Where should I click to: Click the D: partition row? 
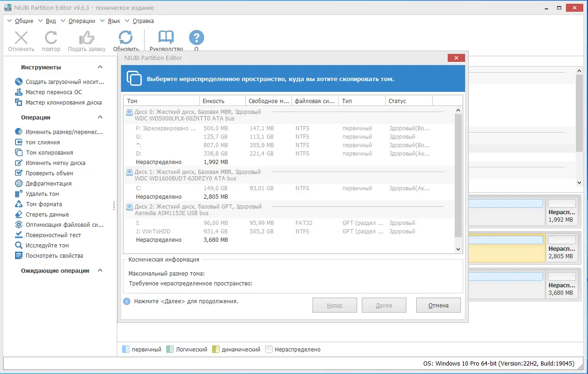click(x=289, y=153)
